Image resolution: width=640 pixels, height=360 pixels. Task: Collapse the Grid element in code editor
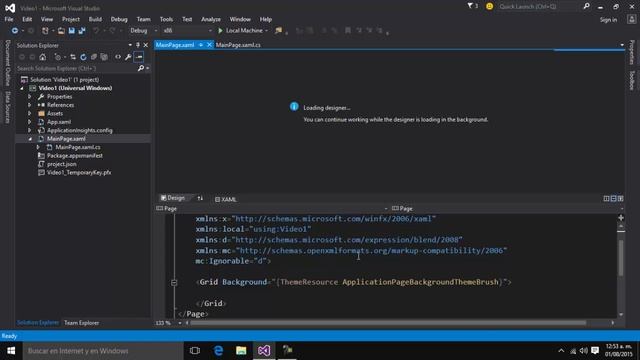click(x=174, y=282)
